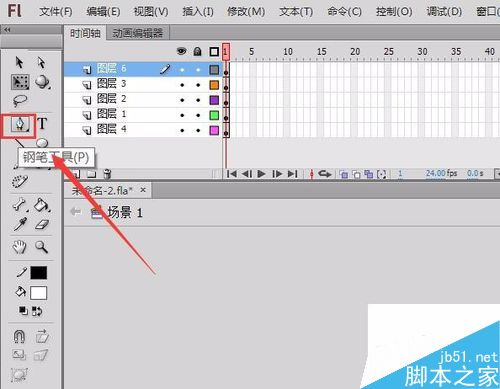The image size is (500, 389).
Task: Click the outline square header for all layers
Action: [x=214, y=52]
